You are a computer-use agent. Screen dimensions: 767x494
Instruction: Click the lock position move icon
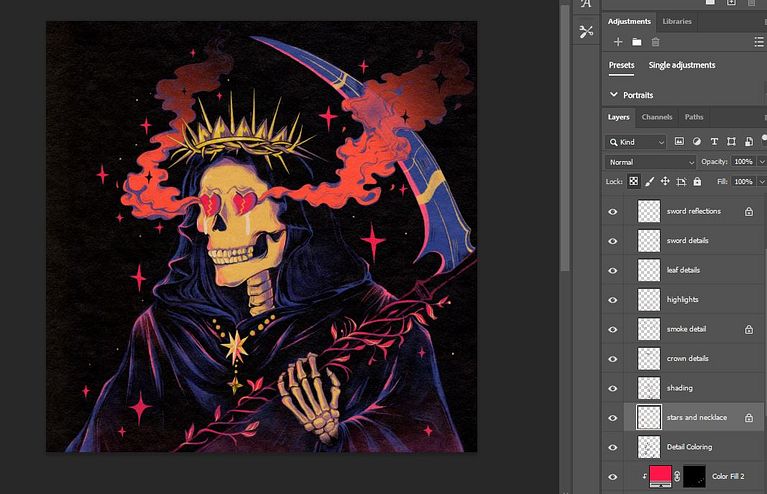click(665, 182)
